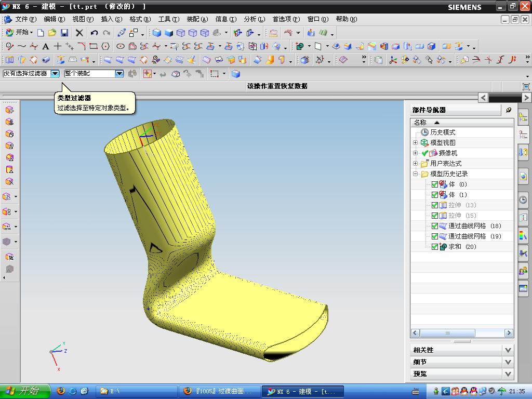Switch to the E:\ taskbar window
This screenshot has width=532, height=399.
[x=137, y=391]
